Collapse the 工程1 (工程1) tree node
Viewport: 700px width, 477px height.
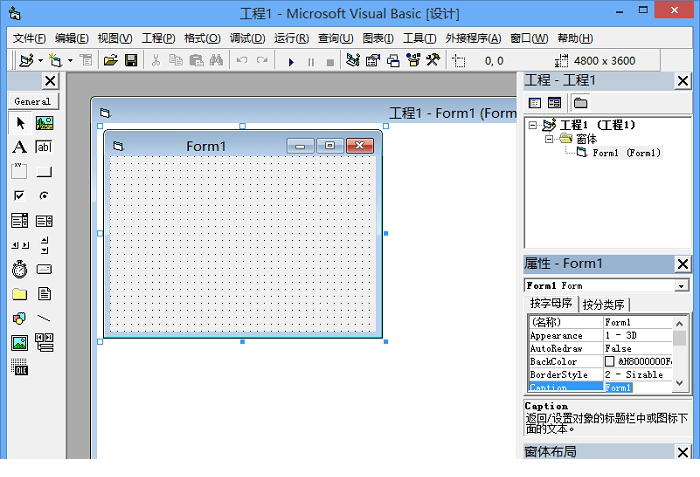click(533, 125)
